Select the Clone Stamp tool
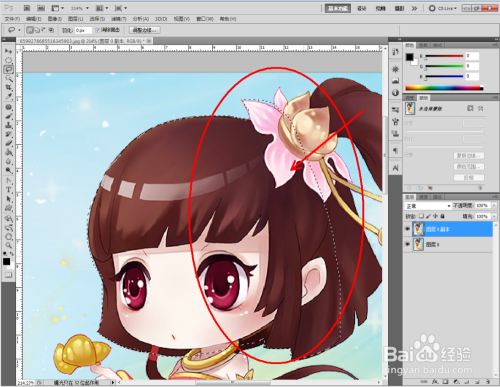This screenshot has height=387, width=500. coord(8,125)
